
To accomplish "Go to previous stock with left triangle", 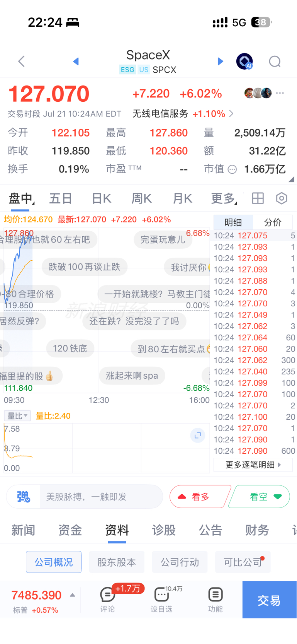I will 76,61.
